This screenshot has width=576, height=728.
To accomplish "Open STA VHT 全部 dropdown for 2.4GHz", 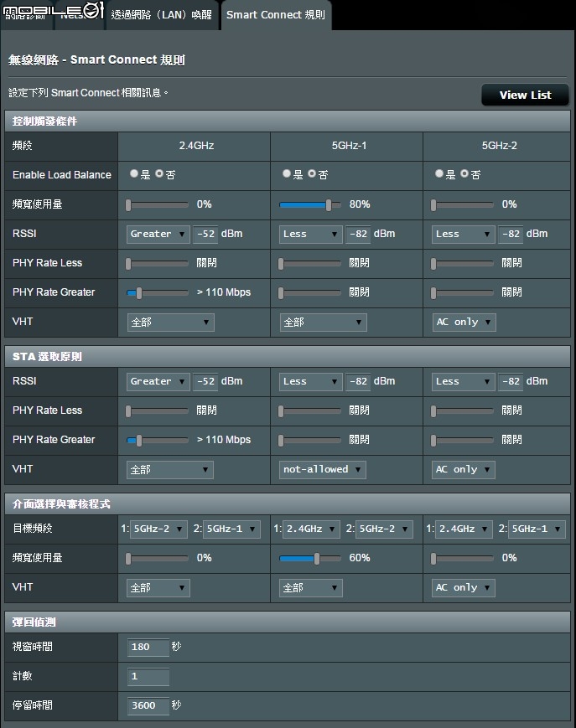I will point(170,470).
